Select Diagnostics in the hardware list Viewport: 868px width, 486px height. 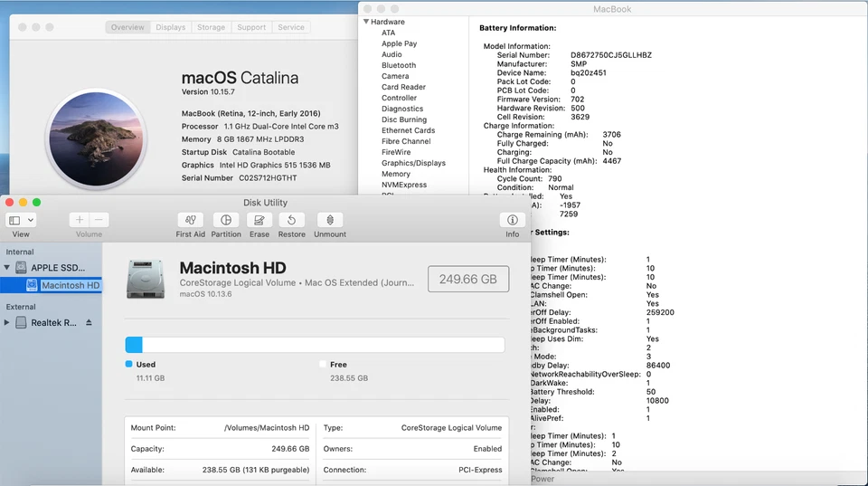[x=401, y=109]
